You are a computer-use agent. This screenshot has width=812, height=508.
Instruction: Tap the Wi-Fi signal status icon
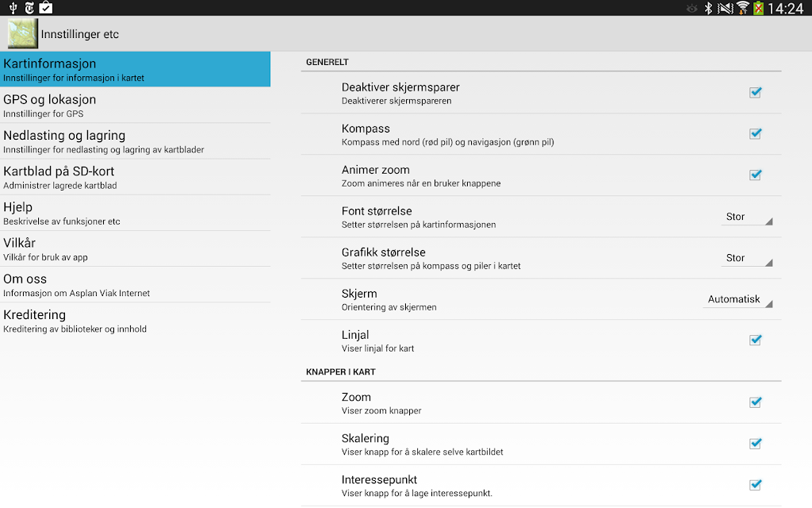(742, 8)
